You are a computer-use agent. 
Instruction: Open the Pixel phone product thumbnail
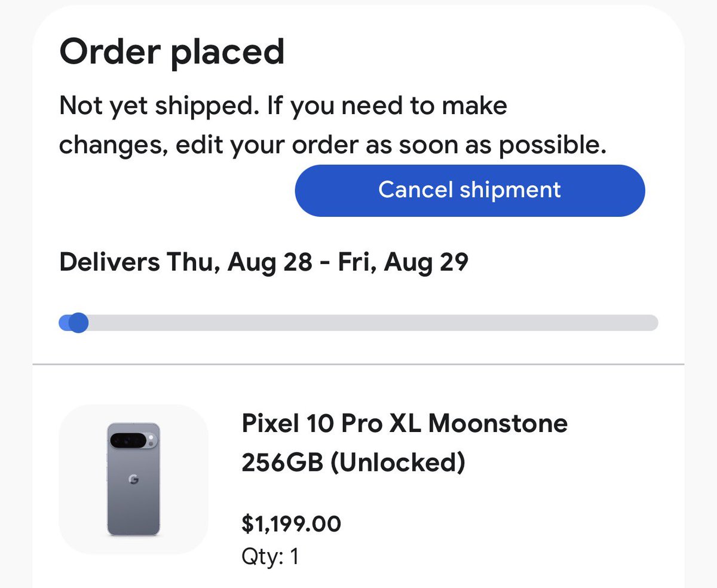(133, 479)
